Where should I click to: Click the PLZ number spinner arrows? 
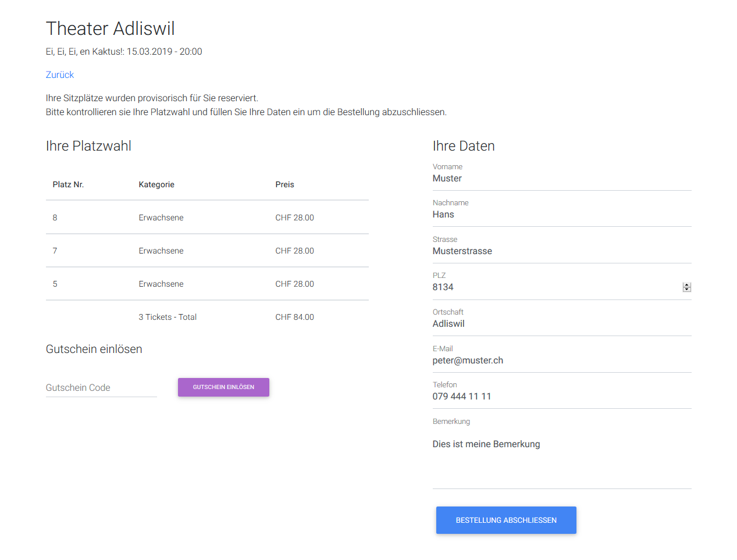[x=687, y=287]
